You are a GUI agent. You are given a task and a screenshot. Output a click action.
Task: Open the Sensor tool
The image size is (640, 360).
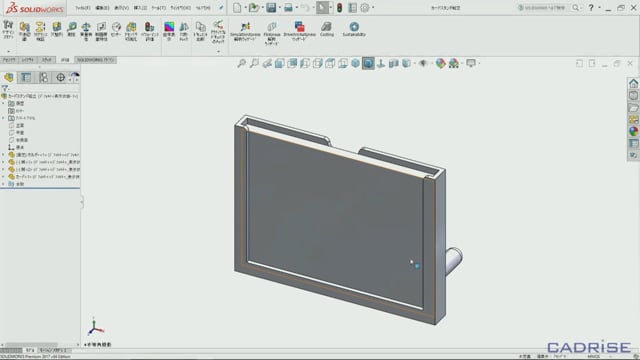116,30
